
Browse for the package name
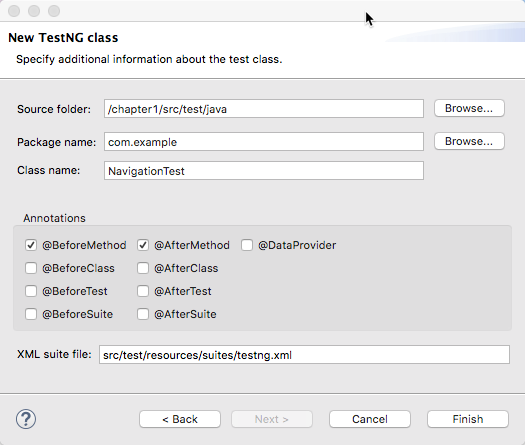(x=469, y=141)
